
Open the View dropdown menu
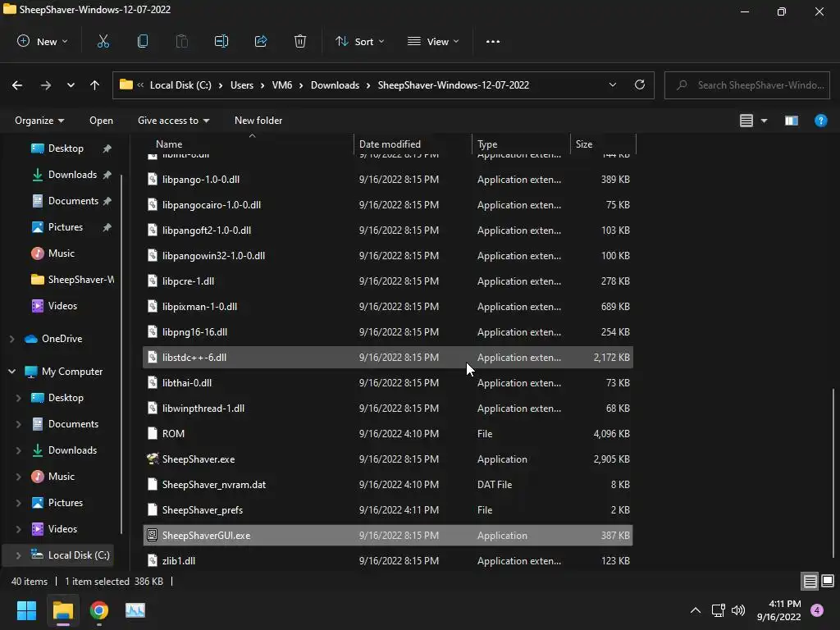[433, 41]
